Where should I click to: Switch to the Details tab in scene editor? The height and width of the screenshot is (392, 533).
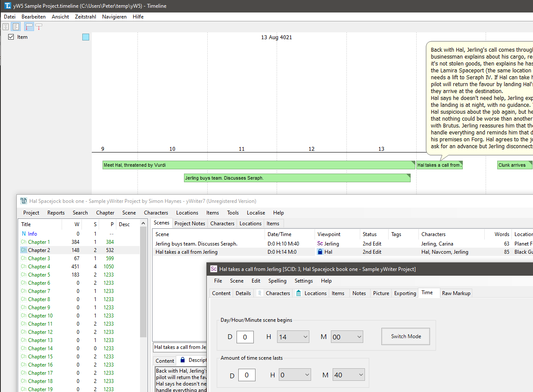click(243, 293)
